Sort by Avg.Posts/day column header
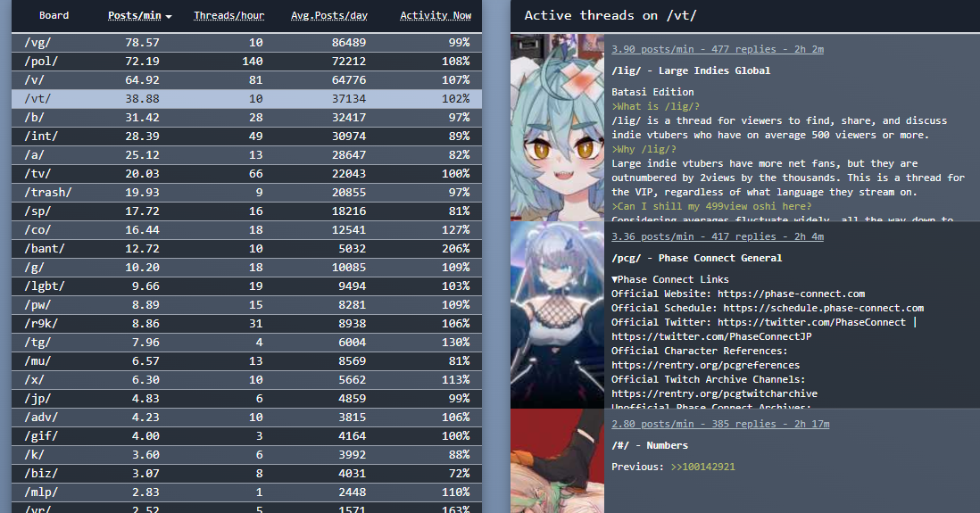The width and height of the screenshot is (980, 513). tap(328, 16)
